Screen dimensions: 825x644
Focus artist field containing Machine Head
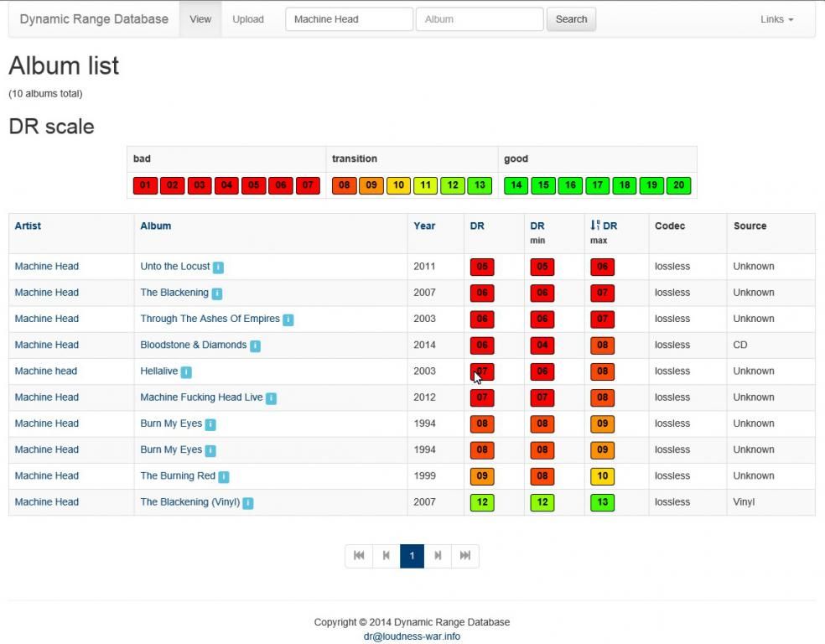click(x=349, y=19)
